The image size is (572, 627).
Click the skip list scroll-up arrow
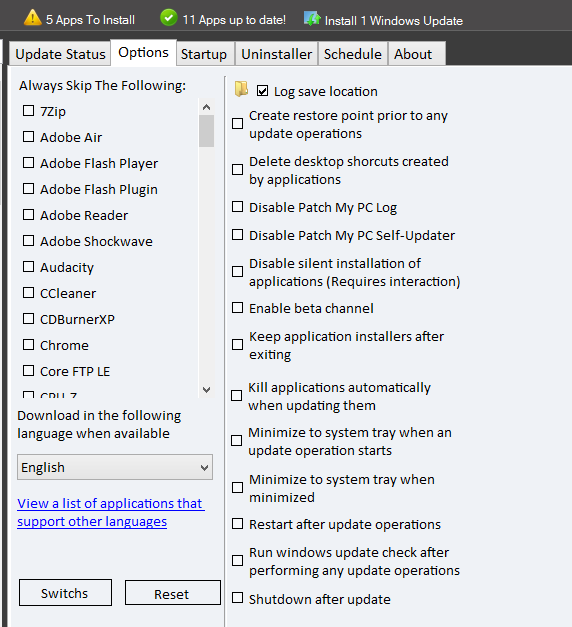coord(206,107)
